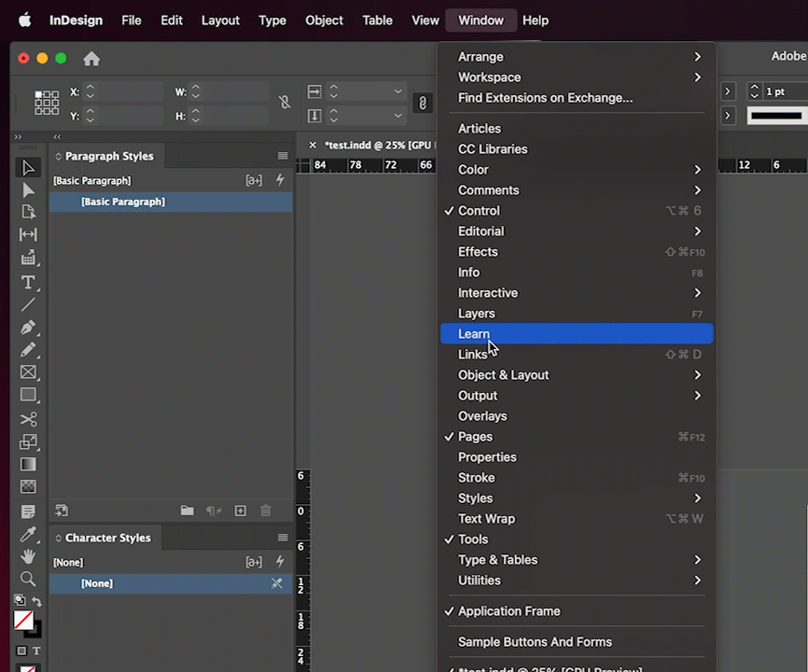Click the delete style trash icon

266,511
